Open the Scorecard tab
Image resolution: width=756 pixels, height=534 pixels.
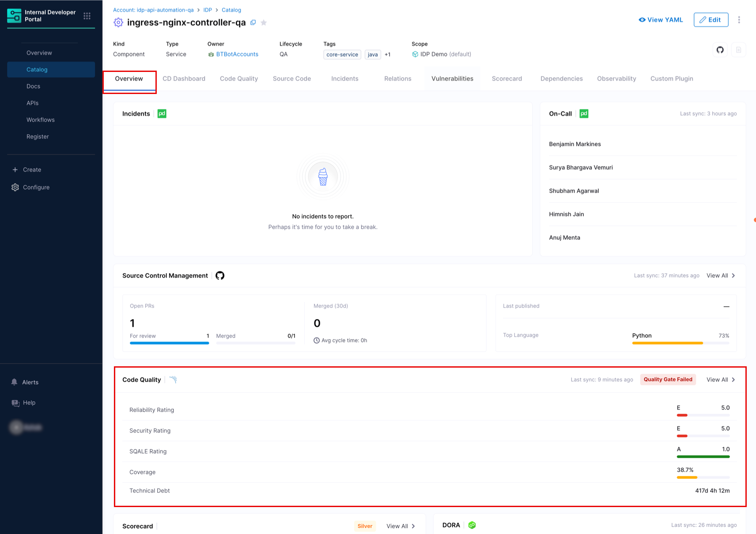pyautogui.click(x=507, y=79)
